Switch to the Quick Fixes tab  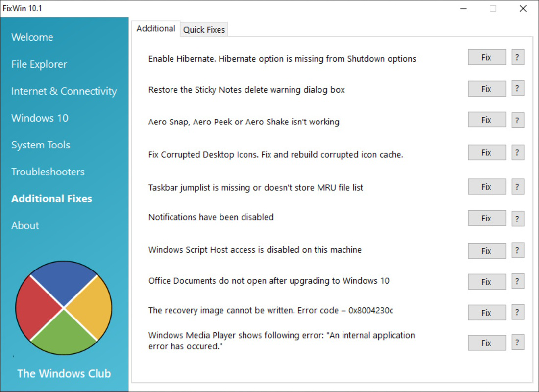point(204,29)
